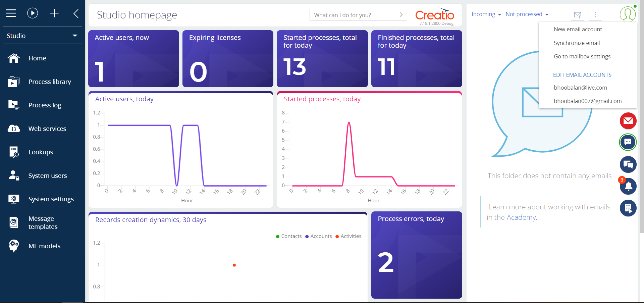Open the hamburger navigation menu icon
The image size is (644, 303).
pos(11,13)
